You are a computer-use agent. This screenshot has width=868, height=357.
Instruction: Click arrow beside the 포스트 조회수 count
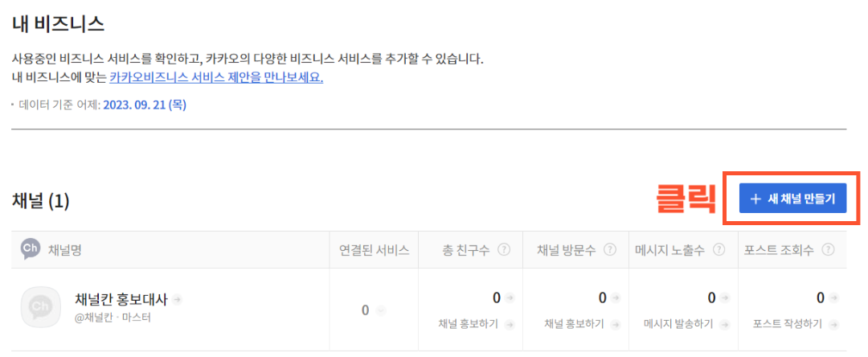pyautogui.click(x=833, y=298)
